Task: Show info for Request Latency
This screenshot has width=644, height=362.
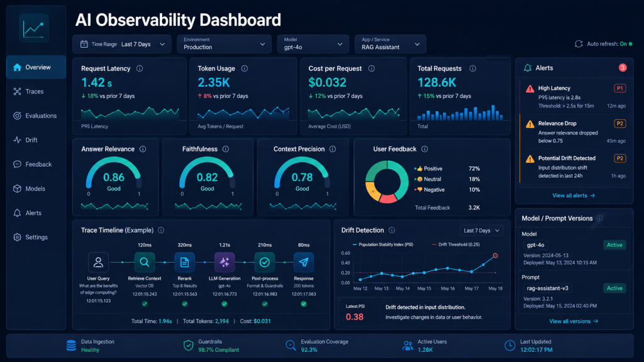Action: tap(140, 69)
